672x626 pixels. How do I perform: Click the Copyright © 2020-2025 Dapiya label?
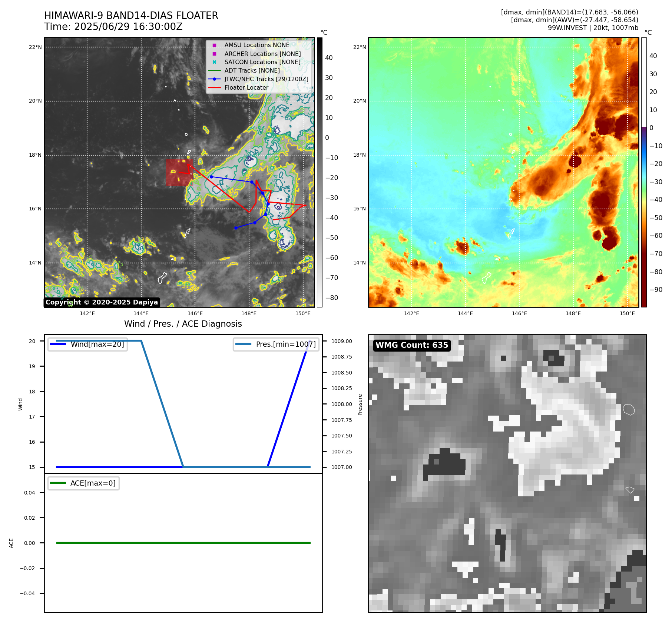tap(102, 302)
